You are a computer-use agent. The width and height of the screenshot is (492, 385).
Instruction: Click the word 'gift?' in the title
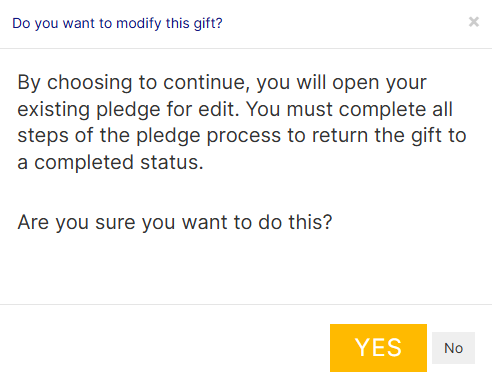point(208,23)
